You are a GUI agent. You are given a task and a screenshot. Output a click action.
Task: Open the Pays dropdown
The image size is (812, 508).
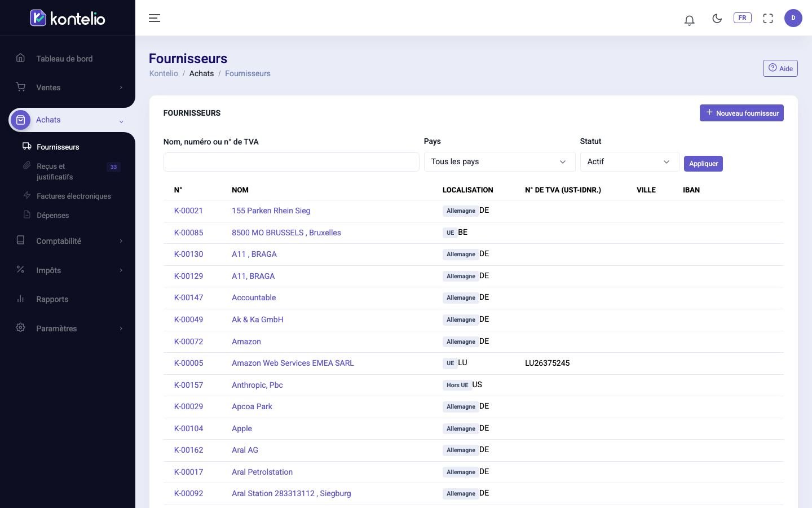click(499, 161)
